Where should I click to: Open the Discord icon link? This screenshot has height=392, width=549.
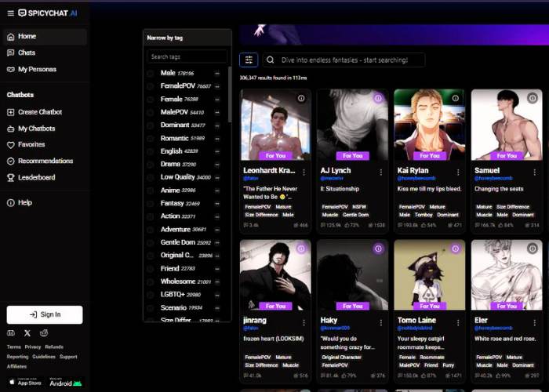(x=11, y=333)
